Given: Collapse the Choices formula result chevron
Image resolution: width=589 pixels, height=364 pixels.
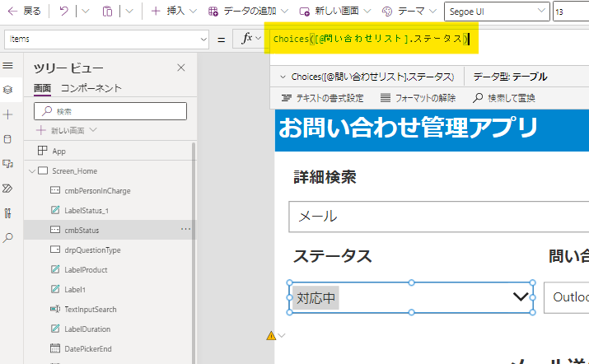Looking at the screenshot, I should click(283, 77).
